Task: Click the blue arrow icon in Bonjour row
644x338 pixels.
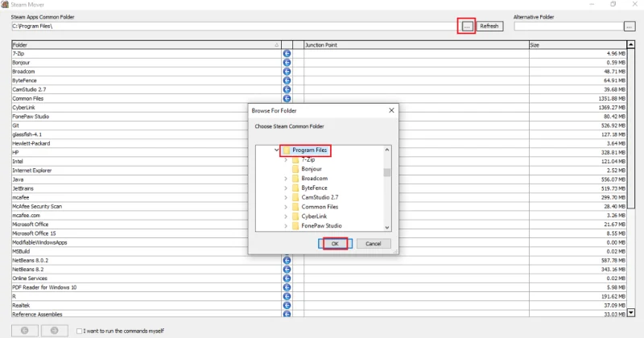Action: click(287, 63)
